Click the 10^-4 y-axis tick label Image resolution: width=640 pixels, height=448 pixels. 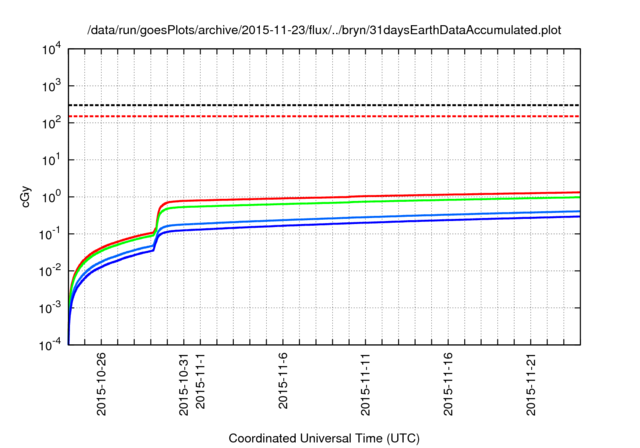[50, 345]
